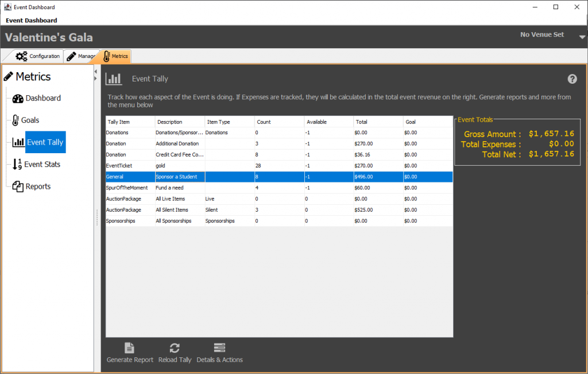Viewport: 588px width, 374px height.
Task: Click the $496.00 total cell
Action: [378, 177]
